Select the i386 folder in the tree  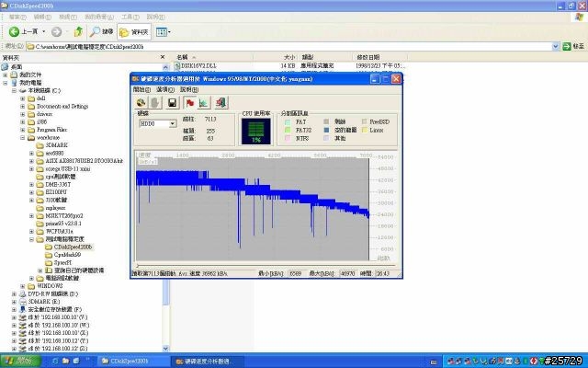[x=42, y=121]
